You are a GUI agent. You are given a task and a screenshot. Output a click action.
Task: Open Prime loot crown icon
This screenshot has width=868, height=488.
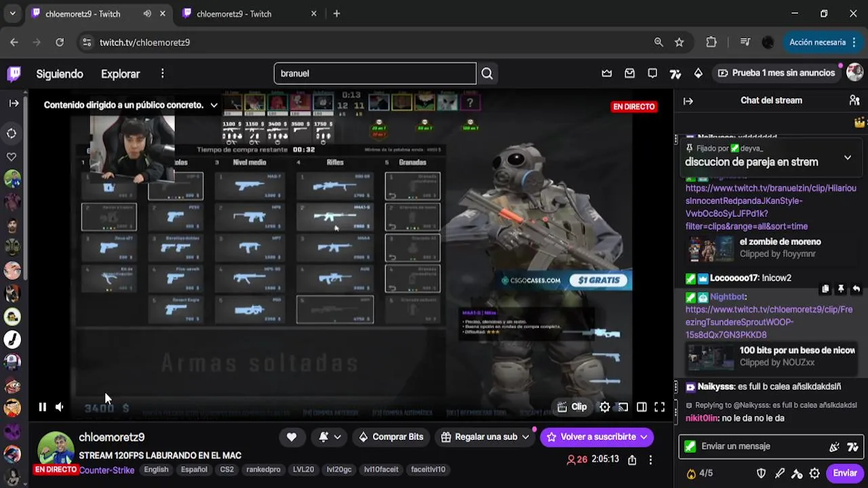pyautogui.click(x=607, y=73)
